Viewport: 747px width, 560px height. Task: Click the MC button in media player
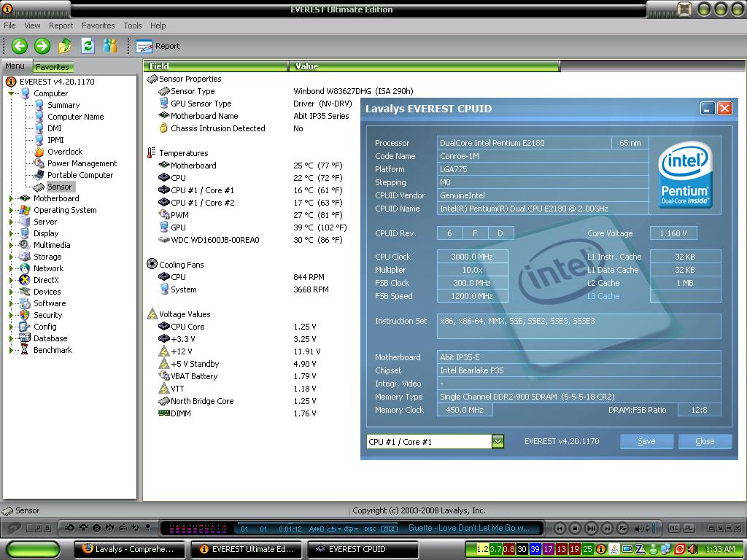(675, 528)
